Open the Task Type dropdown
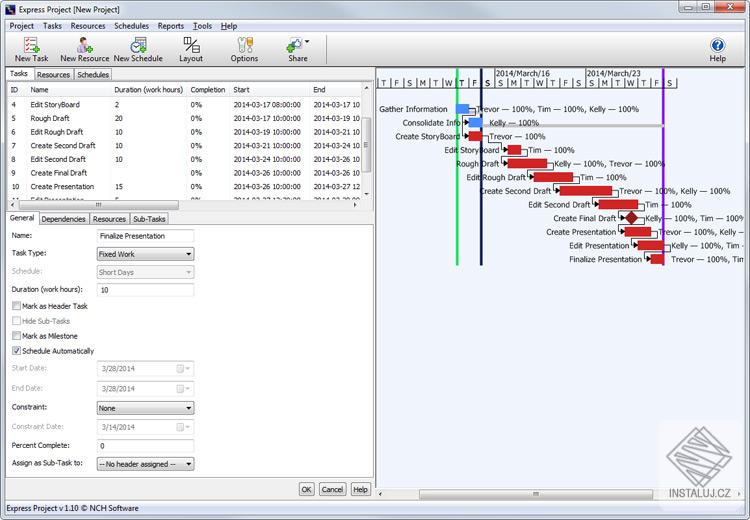The height and width of the screenshot is (520, 750). (145, 254)
